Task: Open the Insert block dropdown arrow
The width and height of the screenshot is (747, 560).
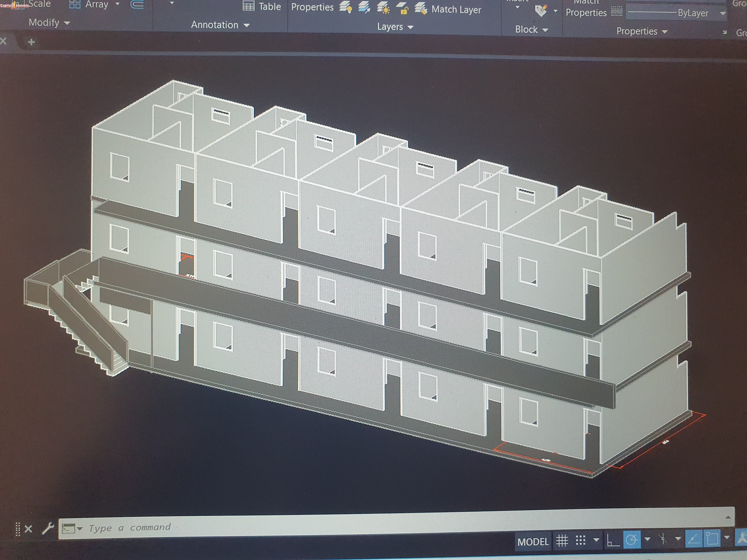Action: 517,7
